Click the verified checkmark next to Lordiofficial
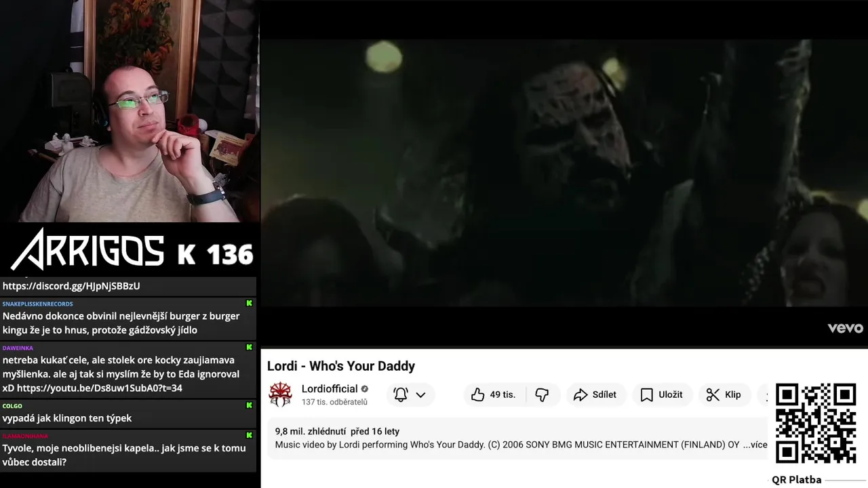The height and width of the screenshot is (488, 868). click(365, 389)
